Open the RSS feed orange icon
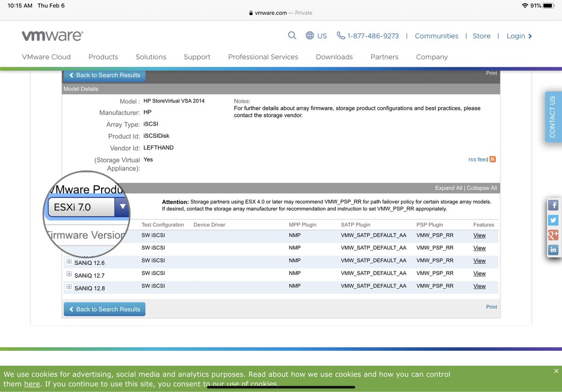Screen dimensions: 562x392 (x=493, y=160)
